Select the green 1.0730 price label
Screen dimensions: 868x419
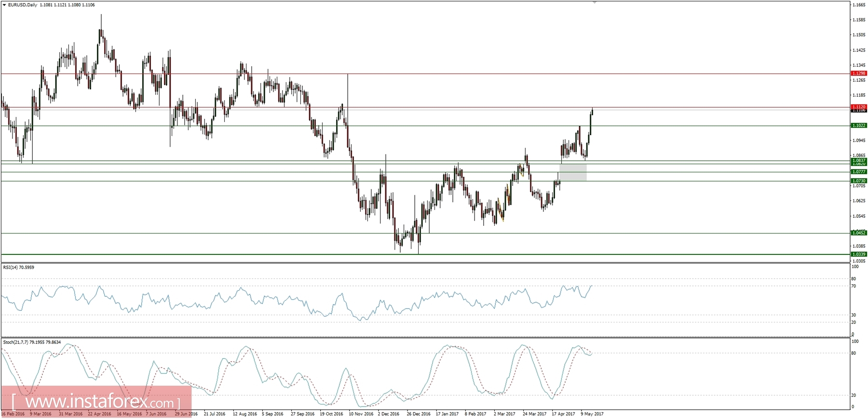pos(859,181)
